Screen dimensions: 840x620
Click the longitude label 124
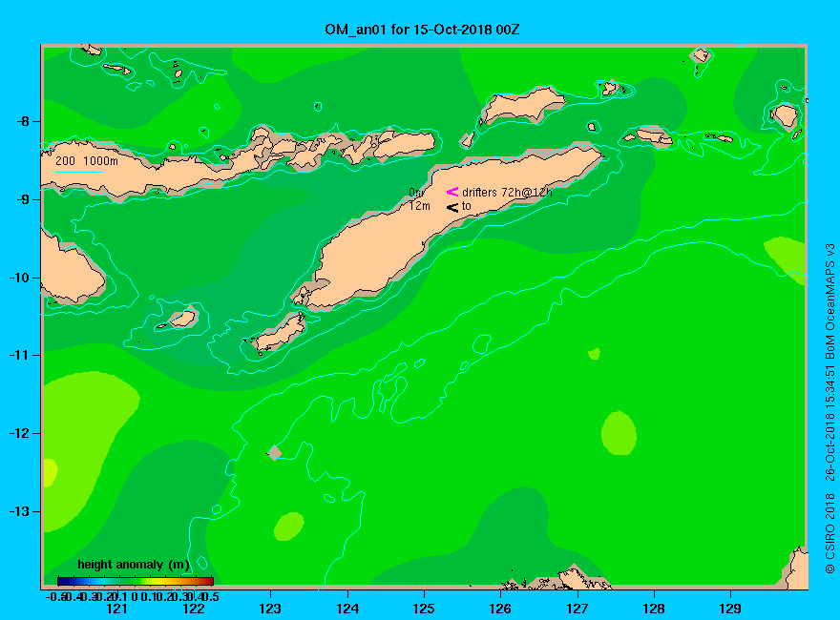click(347, 609)
